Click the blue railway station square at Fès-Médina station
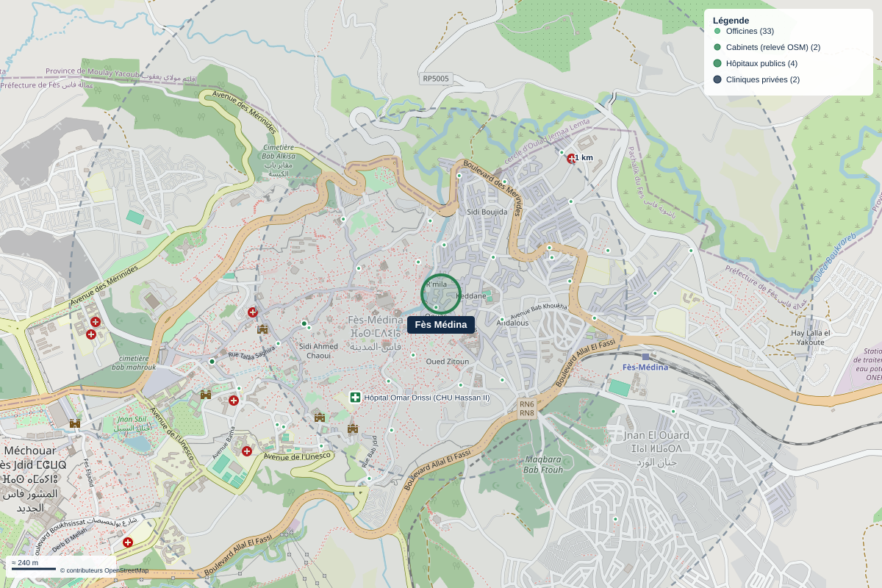 pyautogui.click(x=645, y=356)
